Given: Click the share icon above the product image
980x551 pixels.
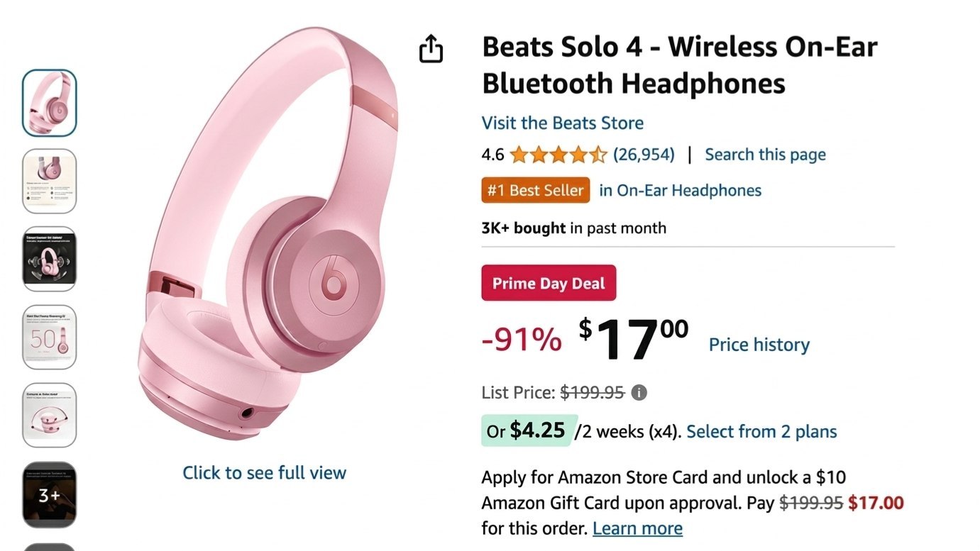Looking at the screenshot, I should coord(431,49).
